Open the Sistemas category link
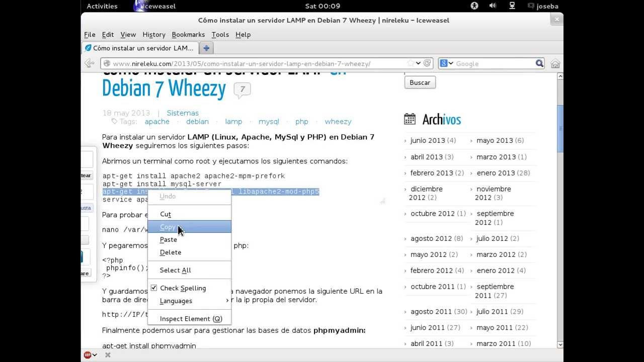Screen dimensions: 644x362 [183, 113]
